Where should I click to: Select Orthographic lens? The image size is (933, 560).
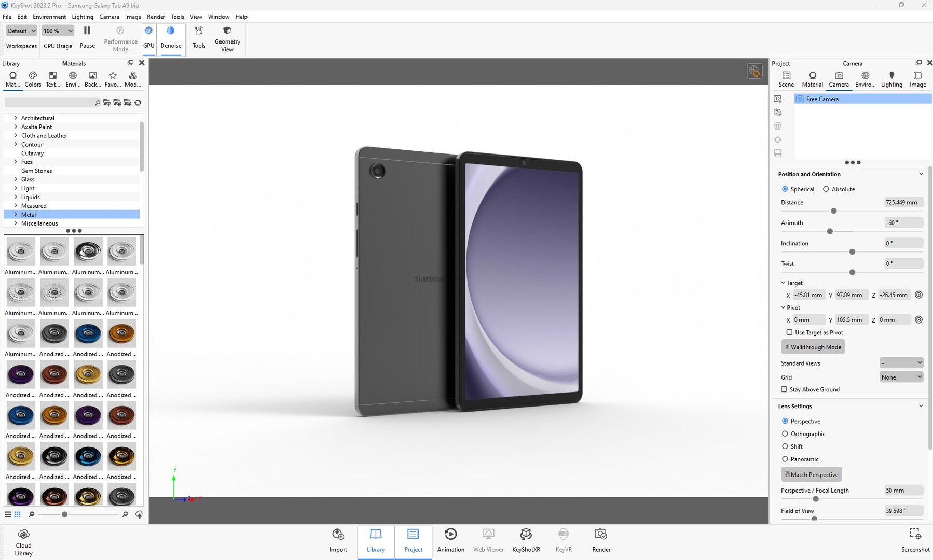785,434
